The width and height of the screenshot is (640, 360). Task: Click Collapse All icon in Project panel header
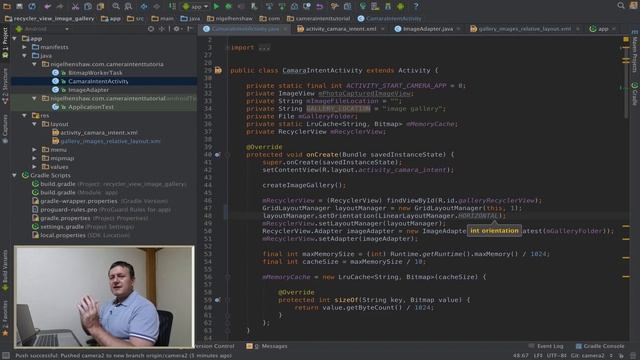(x=162, y=29)
